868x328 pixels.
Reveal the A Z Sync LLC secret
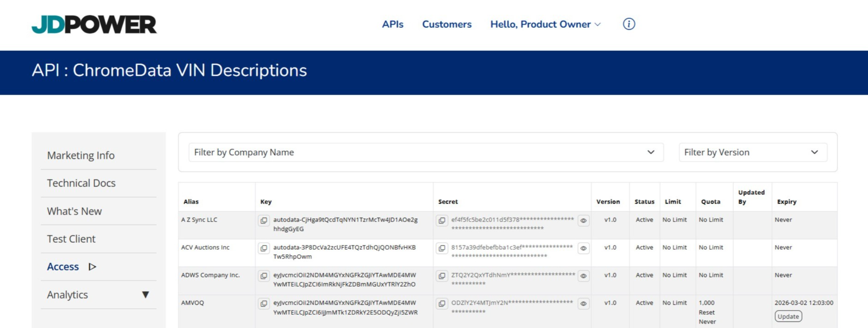(x=583, y=220)
